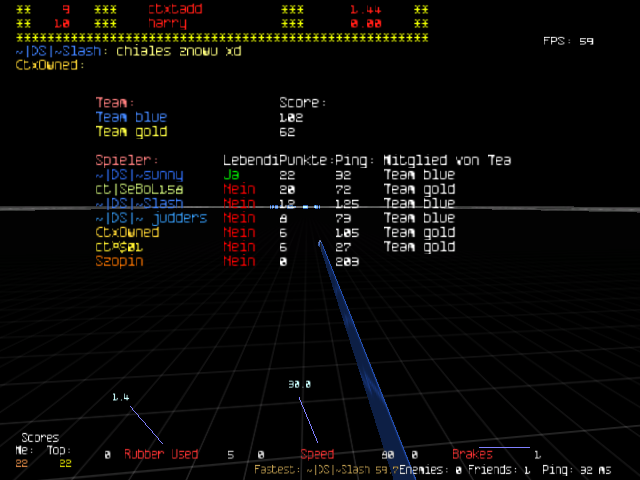Viewport: 640px width, 480px height.
Task: Click the Brakes meter bar
Action: (x=504, y=447)
